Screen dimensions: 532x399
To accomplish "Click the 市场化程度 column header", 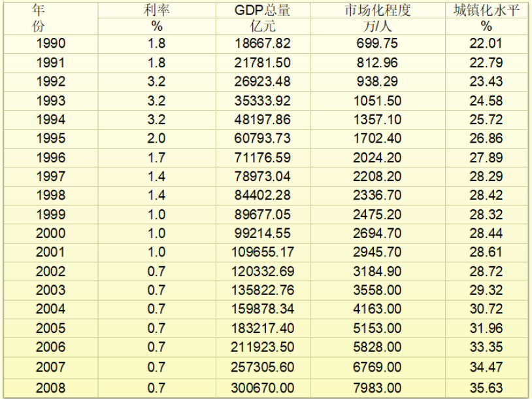I will [378, 10].
